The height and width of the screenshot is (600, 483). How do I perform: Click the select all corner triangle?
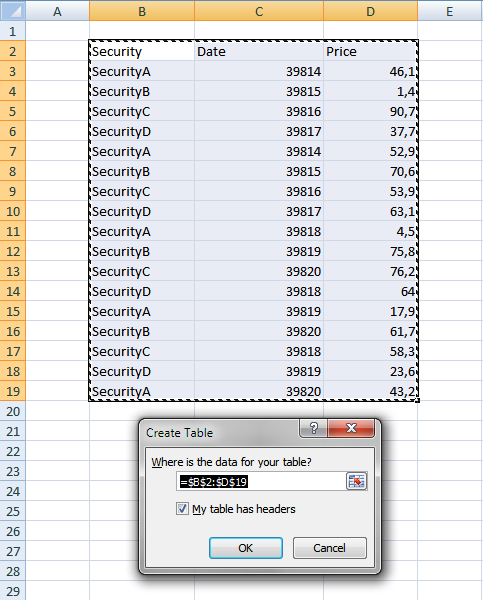pos(13,11)
